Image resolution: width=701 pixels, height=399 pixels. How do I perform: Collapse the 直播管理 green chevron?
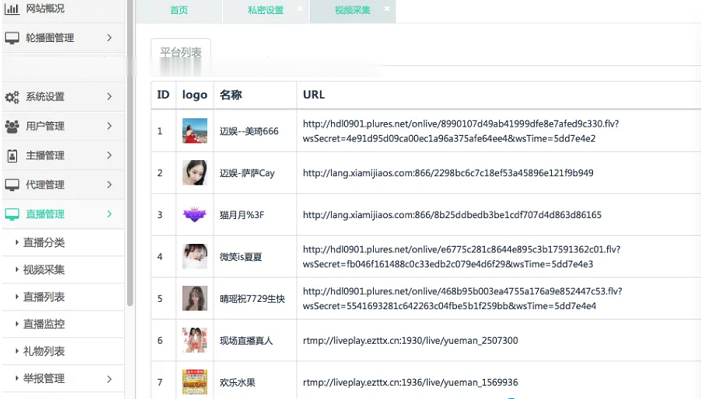(109, 214)
